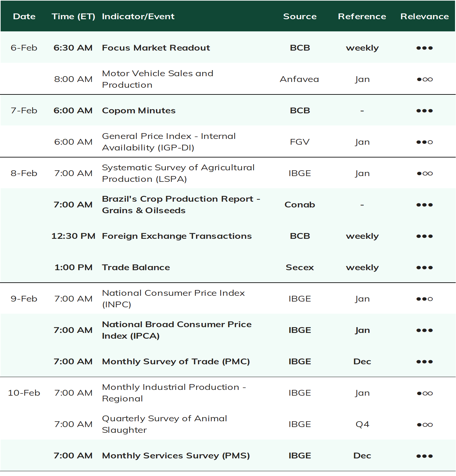Click relevance dots for IGP-DI row
Viewport: 456px width, 476px height.
click(425, 142)
